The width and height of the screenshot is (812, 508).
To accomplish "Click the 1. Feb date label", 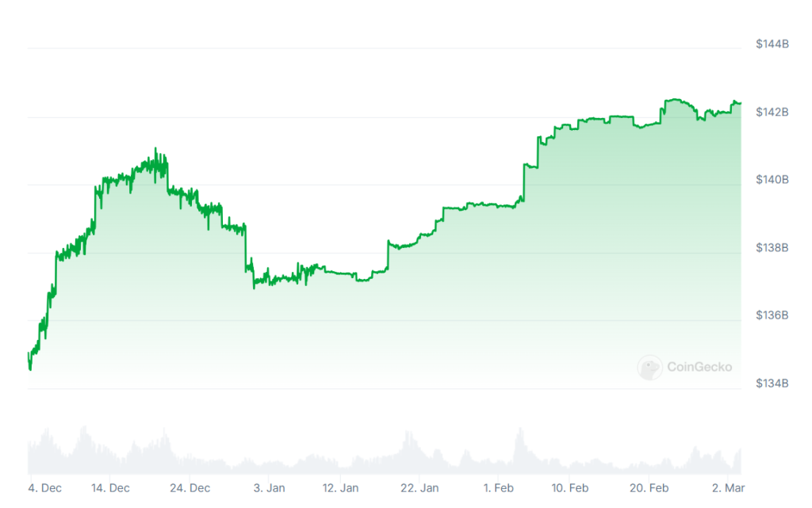I will point(497,487).
